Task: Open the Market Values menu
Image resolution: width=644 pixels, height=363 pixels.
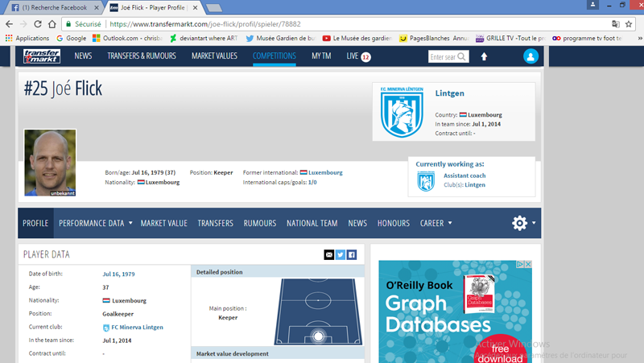Action: click(214, 56)
